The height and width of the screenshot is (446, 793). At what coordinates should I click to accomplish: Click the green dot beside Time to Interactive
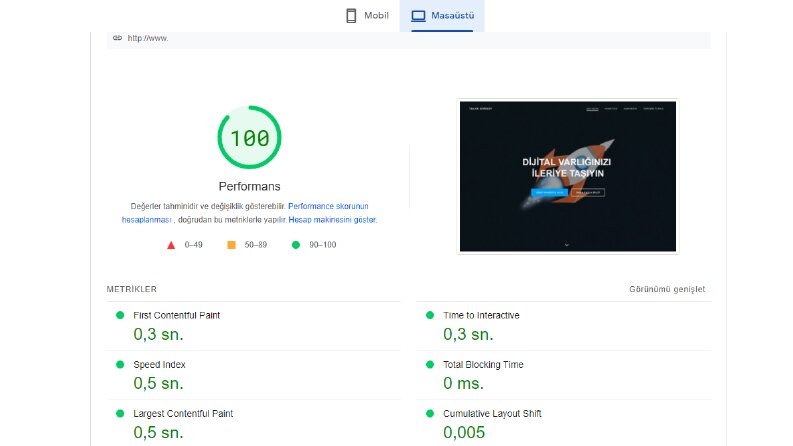click(430, 315)
